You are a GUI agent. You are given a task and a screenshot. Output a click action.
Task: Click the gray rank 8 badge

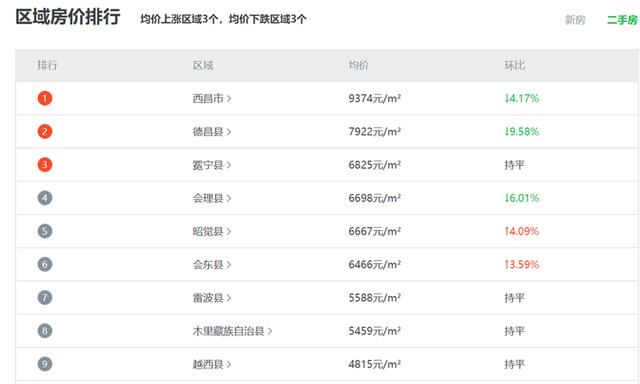45,331
